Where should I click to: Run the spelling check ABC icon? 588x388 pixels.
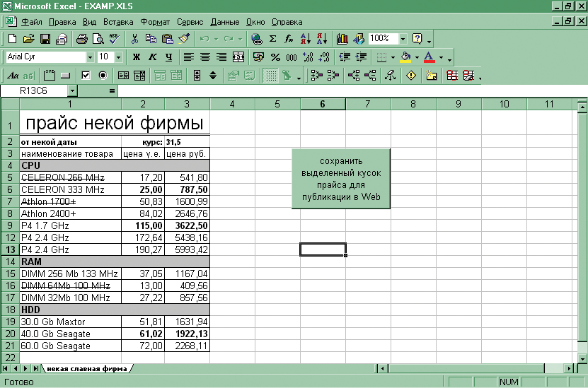pos(114,39)
